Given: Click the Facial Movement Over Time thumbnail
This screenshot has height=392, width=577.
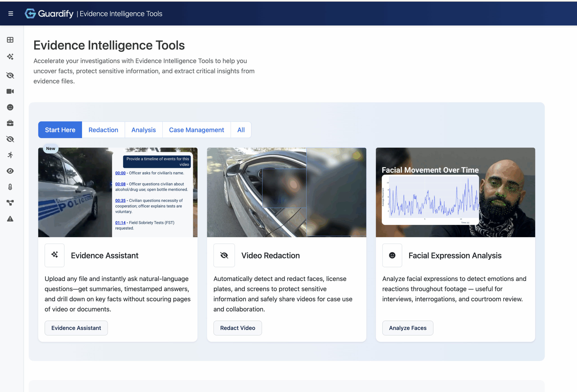Looking at the screenshot, I should 455,192.
